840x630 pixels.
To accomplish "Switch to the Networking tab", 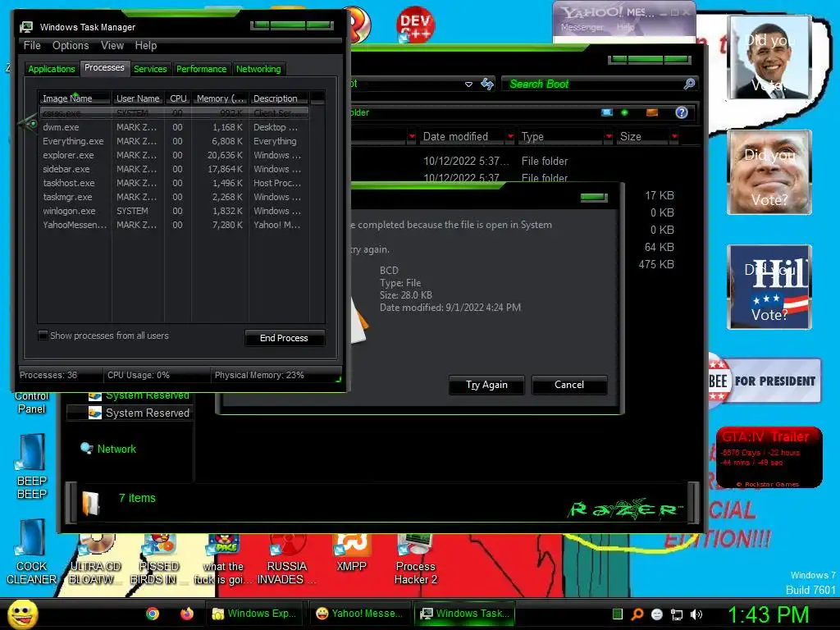I will [258, 69].
